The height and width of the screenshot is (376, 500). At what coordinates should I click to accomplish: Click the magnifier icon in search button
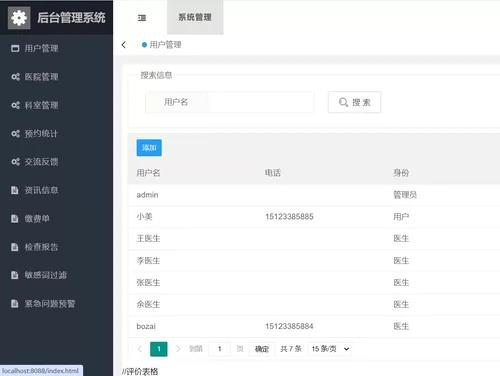[343, 102]
